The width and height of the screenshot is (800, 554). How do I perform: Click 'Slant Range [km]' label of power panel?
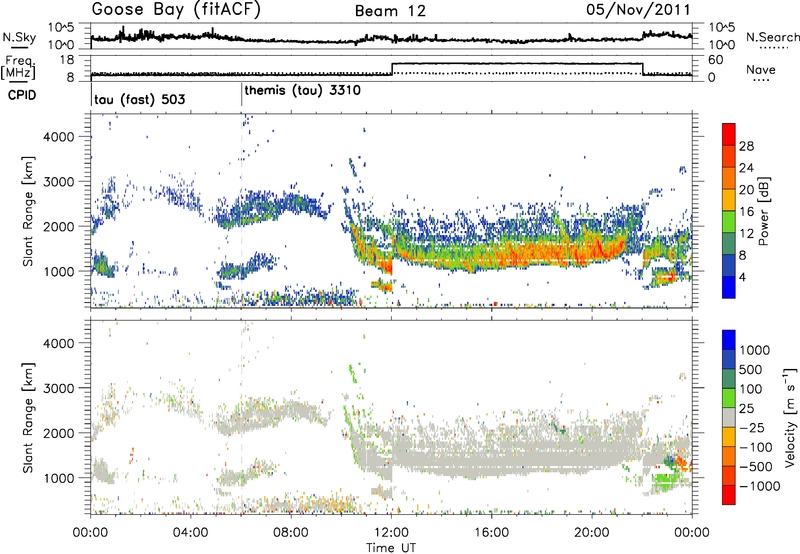28,211
